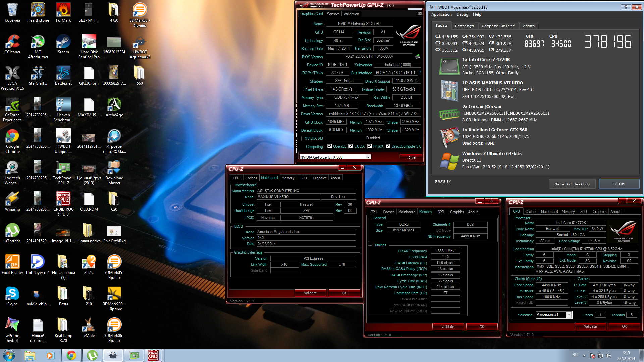
Task: Open the Recycle Bin (Корзина)
Action: (12, 13)
